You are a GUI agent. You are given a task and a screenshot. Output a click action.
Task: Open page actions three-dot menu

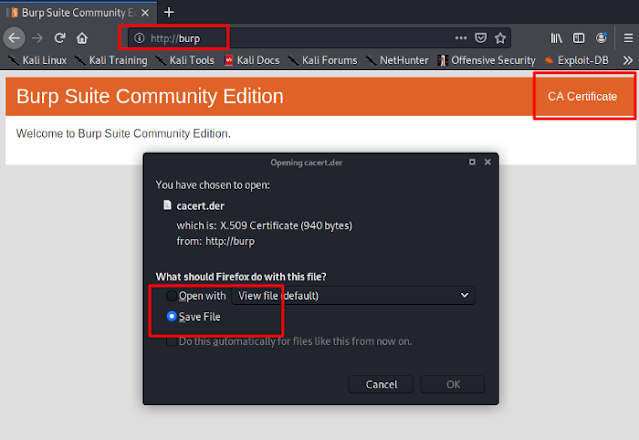pos(461,38)
